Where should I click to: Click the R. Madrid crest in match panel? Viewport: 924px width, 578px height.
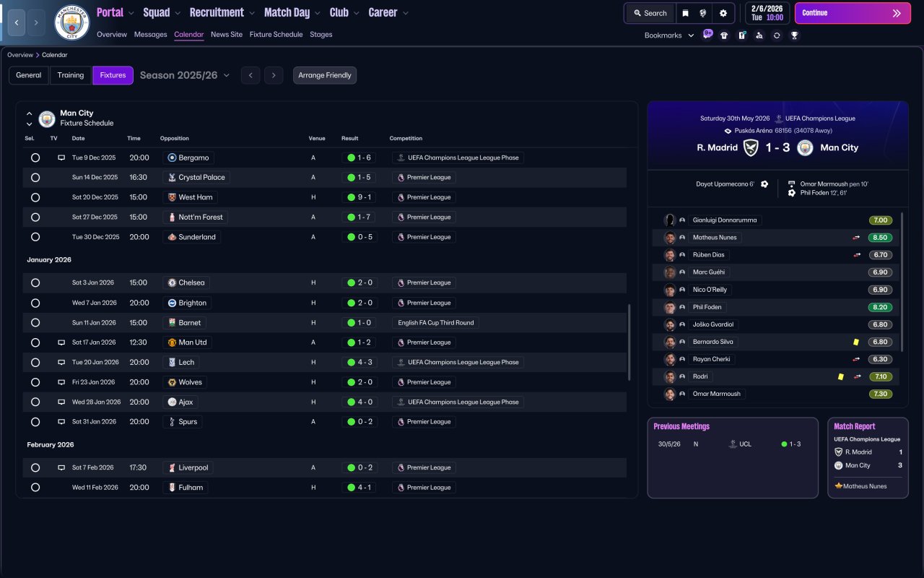point(751,147)
